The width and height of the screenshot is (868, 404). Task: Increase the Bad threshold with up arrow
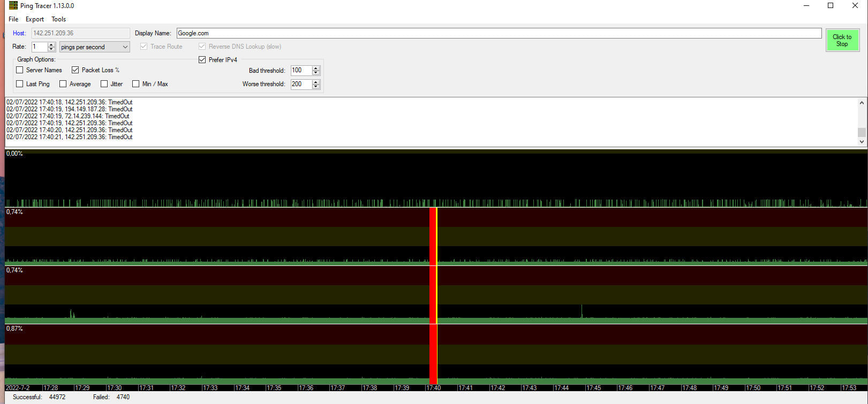[316, 68]
